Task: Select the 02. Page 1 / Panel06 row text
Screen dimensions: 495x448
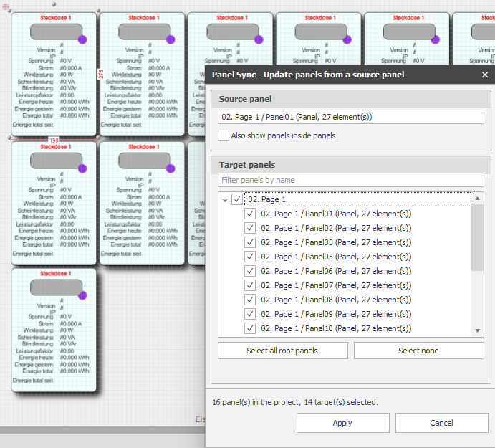Action: click(x=336, y=271)
